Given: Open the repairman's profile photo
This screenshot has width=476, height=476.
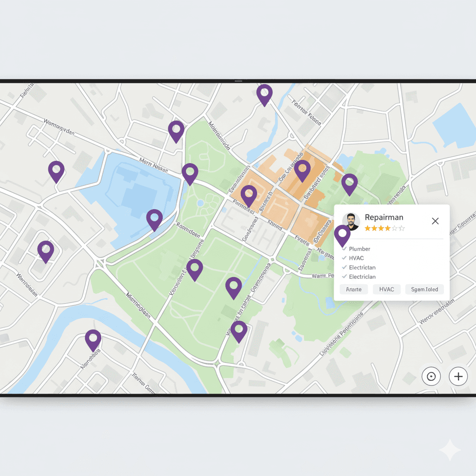Looking at the screenshot, I should pyautogui.click(x=351, y=222).
